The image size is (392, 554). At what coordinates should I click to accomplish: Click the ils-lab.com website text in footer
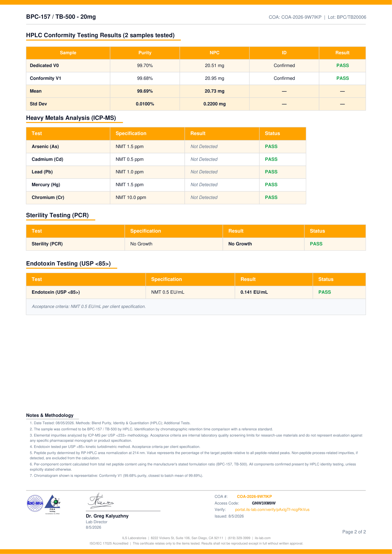click(262, 538)
